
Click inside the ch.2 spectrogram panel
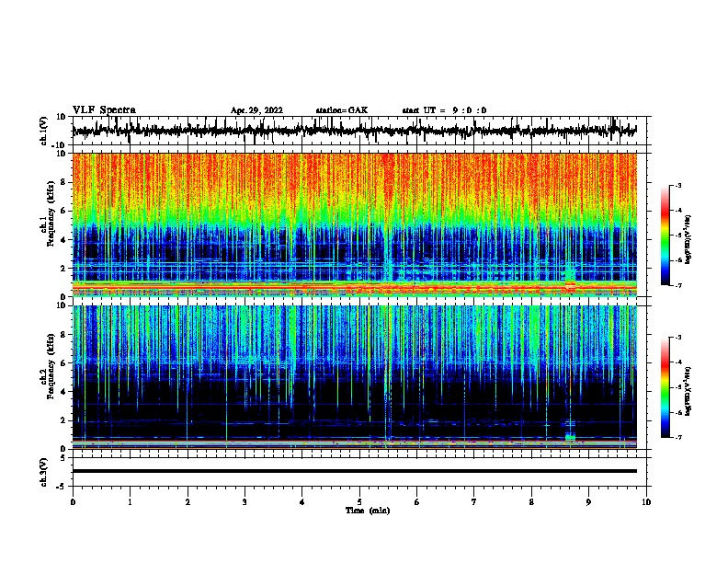[354, 377]
